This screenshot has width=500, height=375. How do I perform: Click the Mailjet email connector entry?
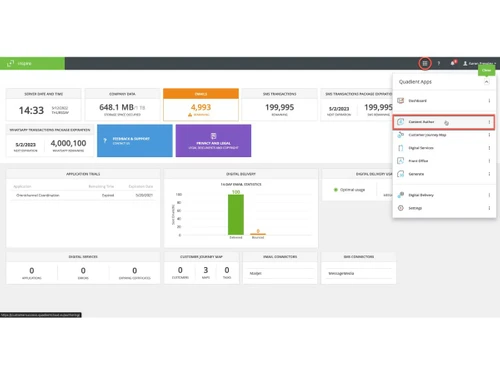[256, 273]
